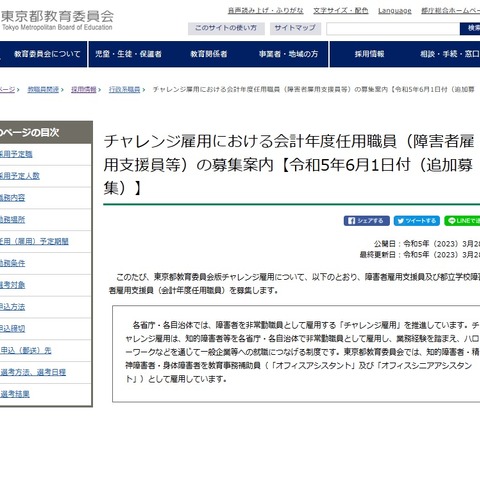Share the page via Facebook シェアする button
Viewport: 480px width, 480px height.
click(x=367, y=221)
